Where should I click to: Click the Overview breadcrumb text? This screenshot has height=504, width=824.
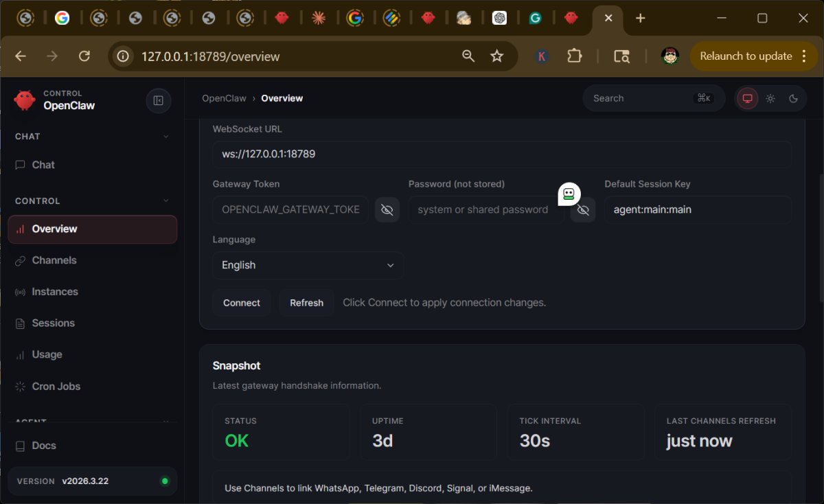coord(282,98)
